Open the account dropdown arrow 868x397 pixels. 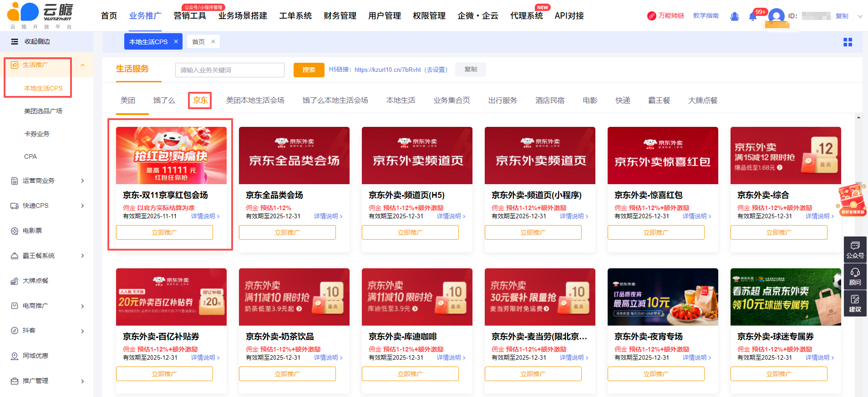pyautogui.click(x=860, y=16)
